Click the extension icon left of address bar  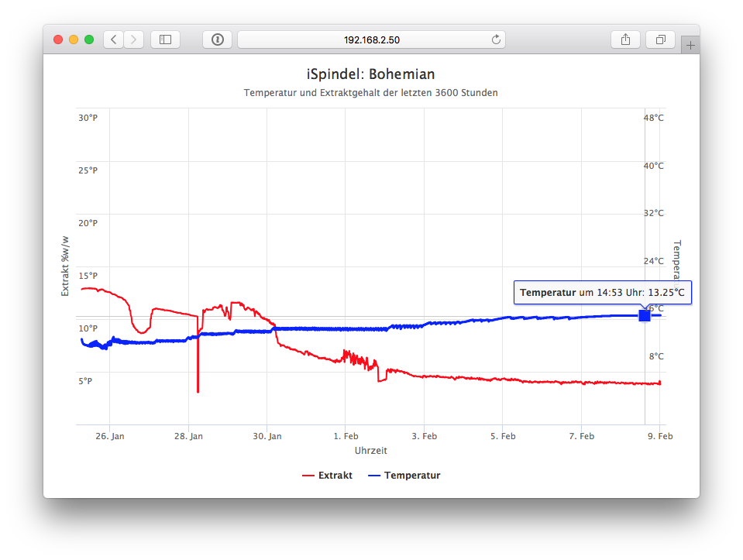(218, 40)
